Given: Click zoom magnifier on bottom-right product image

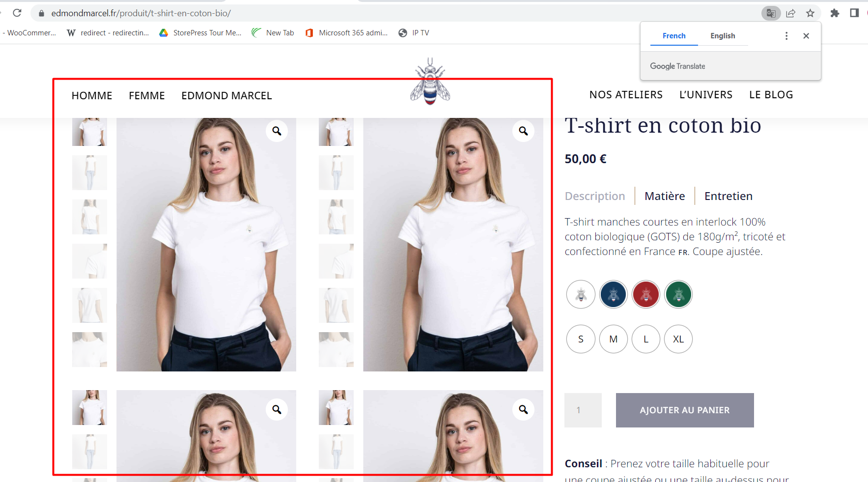Looking at the screenshot, I should [x=524, y=409].
